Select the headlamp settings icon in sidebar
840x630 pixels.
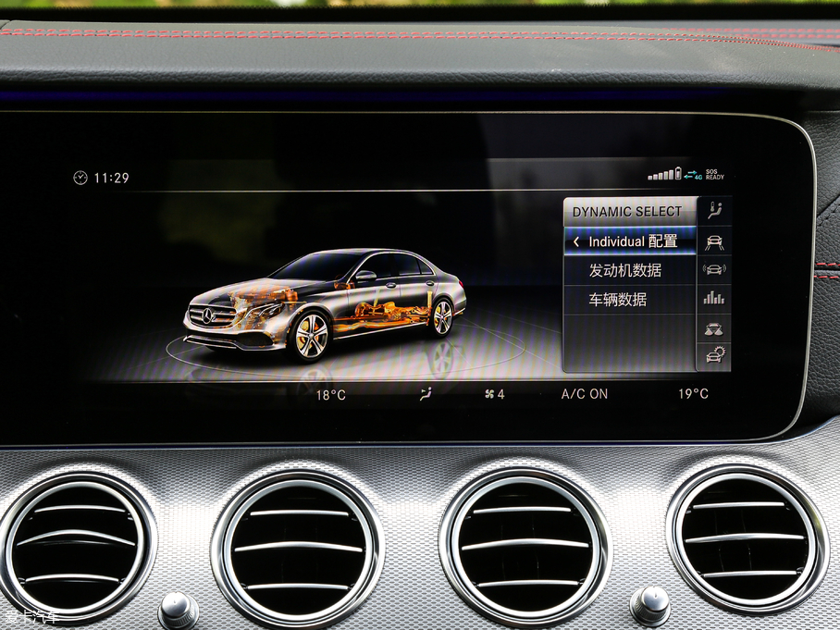tap(712, 329)
